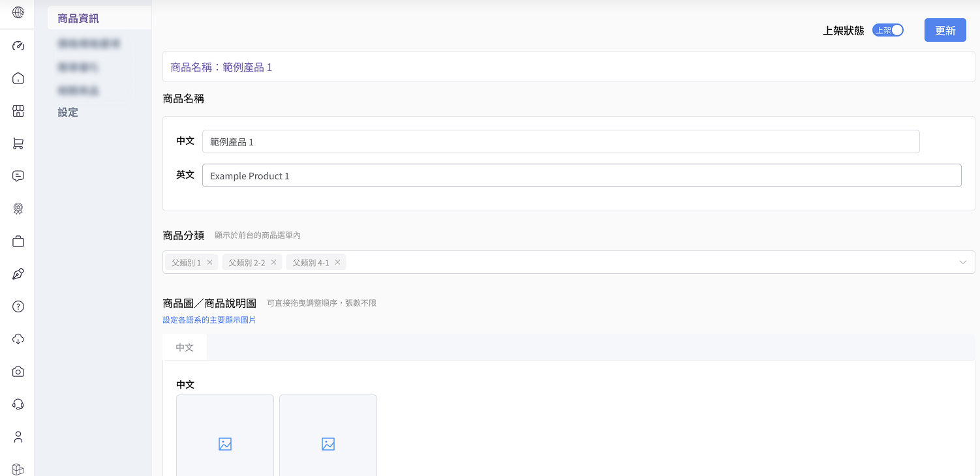Click the cloud download icon
980x476 pixels.
pyautogui.click(x=18, y=338)
